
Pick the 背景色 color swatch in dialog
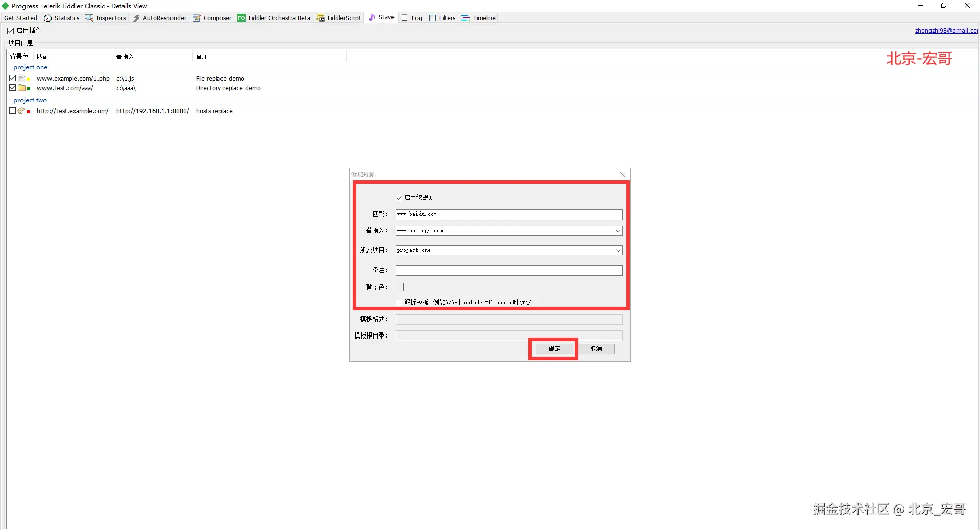400,287
